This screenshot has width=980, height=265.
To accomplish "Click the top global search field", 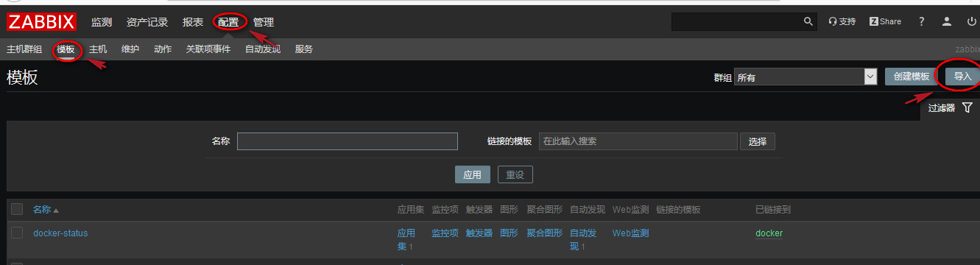I will 736,22.
